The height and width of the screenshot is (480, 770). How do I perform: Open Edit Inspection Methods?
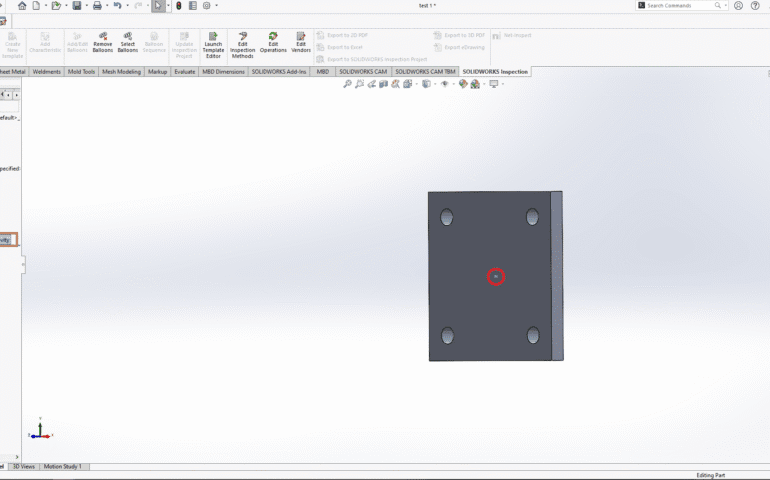click(x=243, y=45)
